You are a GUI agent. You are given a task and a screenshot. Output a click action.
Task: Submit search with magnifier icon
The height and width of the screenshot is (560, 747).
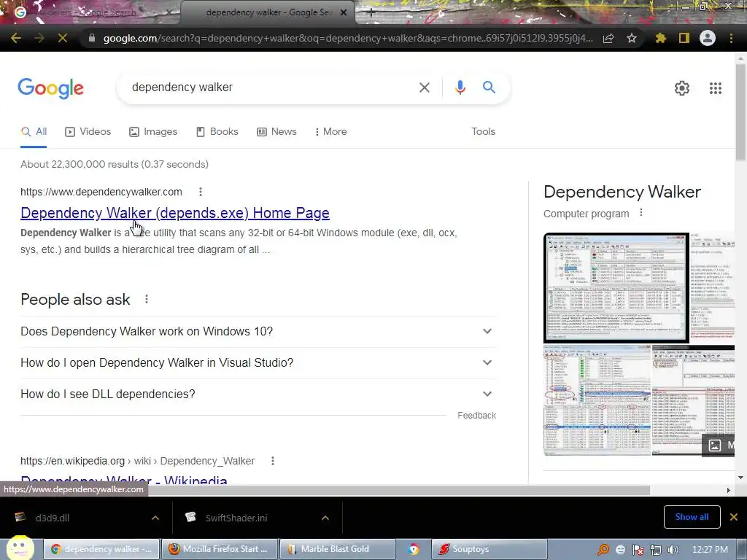(489, 87)
